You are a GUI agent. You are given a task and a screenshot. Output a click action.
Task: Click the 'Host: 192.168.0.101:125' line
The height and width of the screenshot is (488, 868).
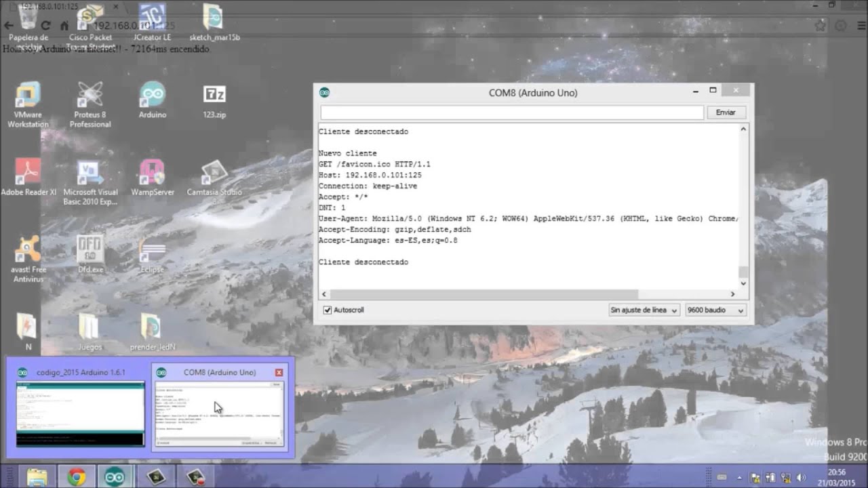click(370, 175)
